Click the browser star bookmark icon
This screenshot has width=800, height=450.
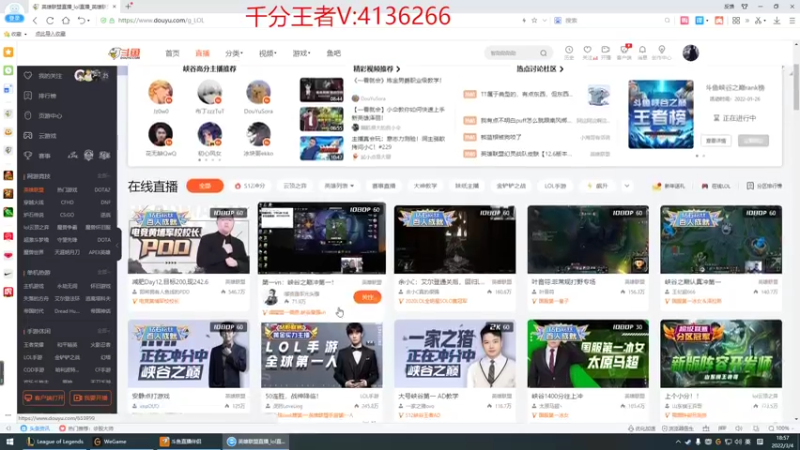[x=534, y=20]
